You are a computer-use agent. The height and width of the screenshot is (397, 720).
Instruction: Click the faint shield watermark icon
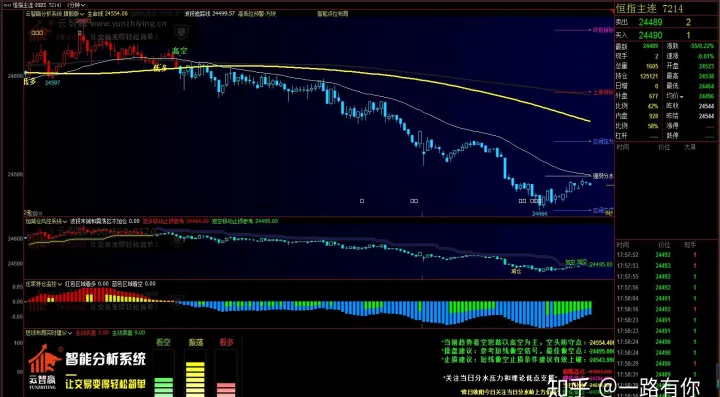tap(182, 32)
